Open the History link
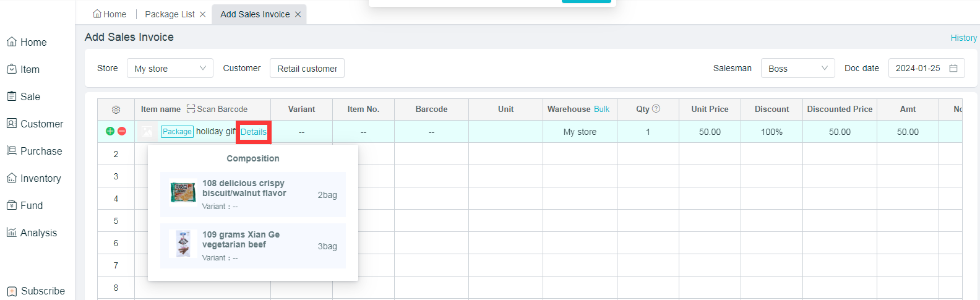980x300 pixels. (963, 38)
